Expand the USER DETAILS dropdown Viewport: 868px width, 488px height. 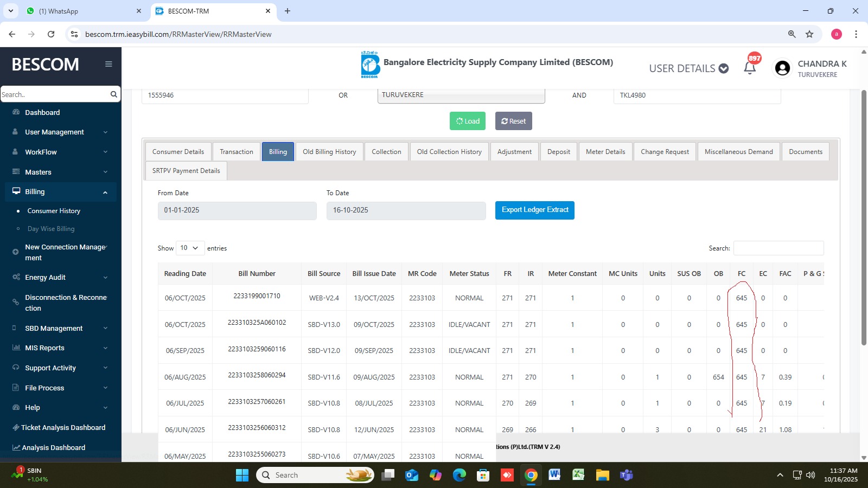[x=688, y=68]
